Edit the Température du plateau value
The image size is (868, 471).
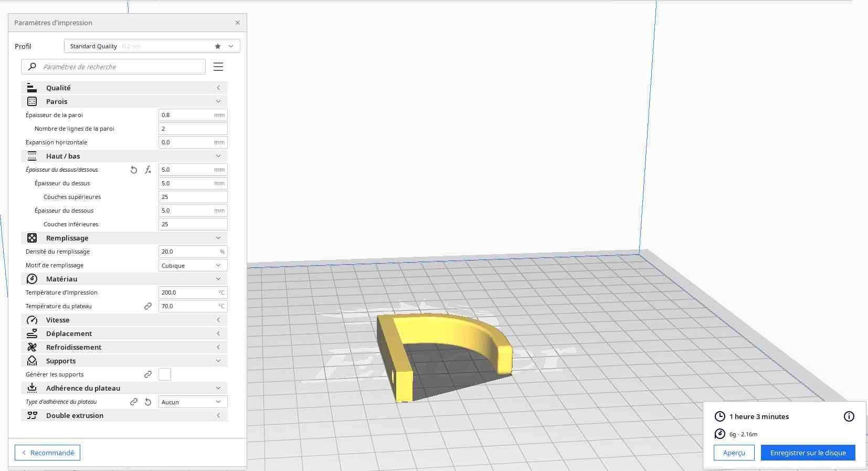click(x=193, y=306)
